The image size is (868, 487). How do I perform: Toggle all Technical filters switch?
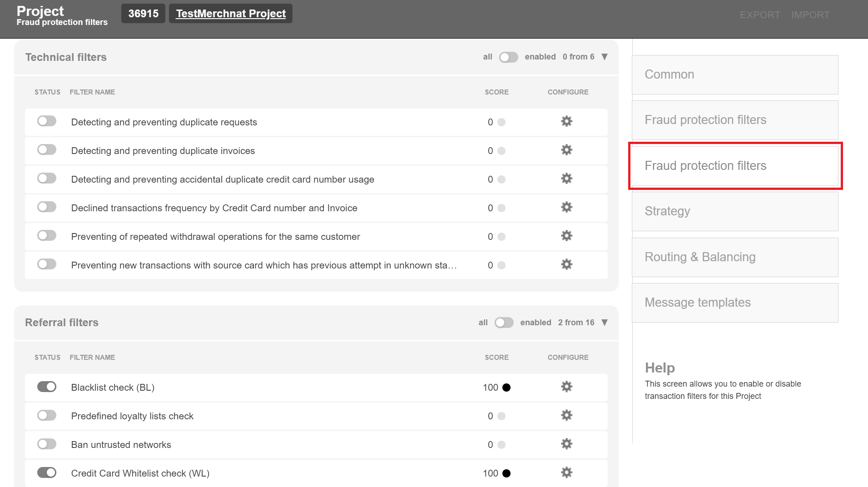tap(508, 57)
